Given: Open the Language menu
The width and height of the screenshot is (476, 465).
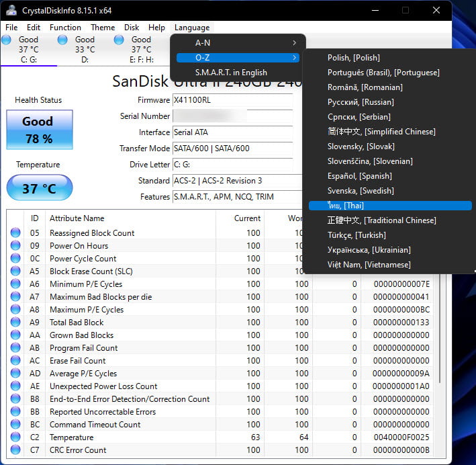Looking at the screenshot, I should (x=192, y=28).
